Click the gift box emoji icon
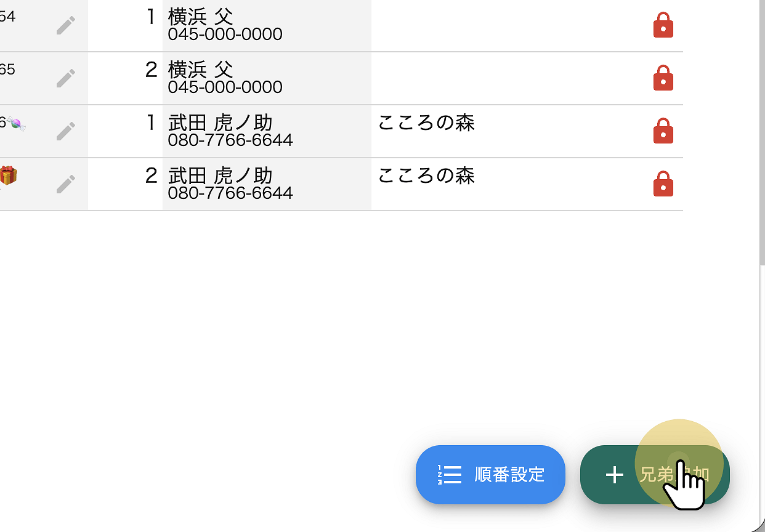 pyautogui.click(x=8, y=175)
